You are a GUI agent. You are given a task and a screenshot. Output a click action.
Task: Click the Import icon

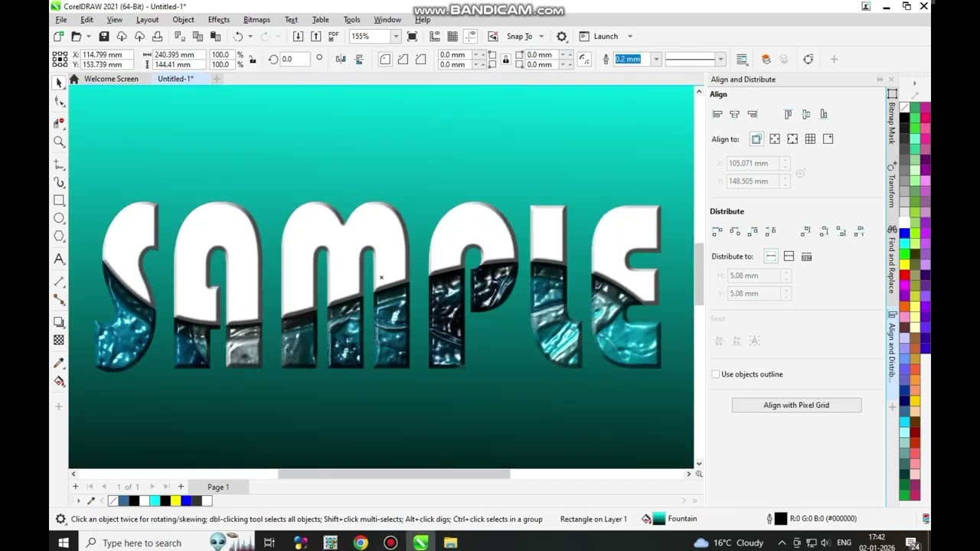[298, 36]
